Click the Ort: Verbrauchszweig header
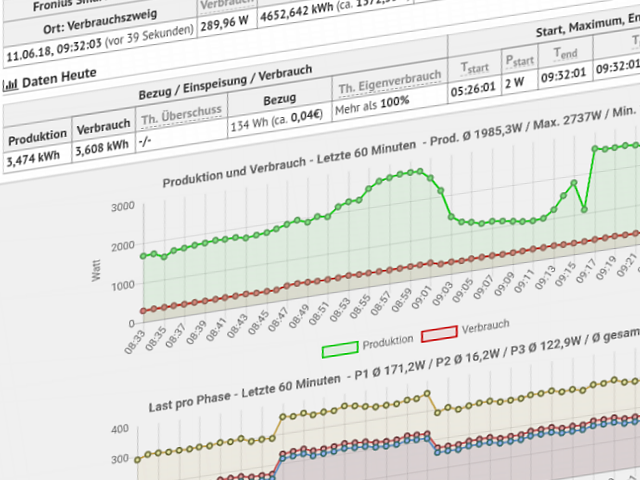The width and height of the screenshot is (640, 480). tap(100, 21)
